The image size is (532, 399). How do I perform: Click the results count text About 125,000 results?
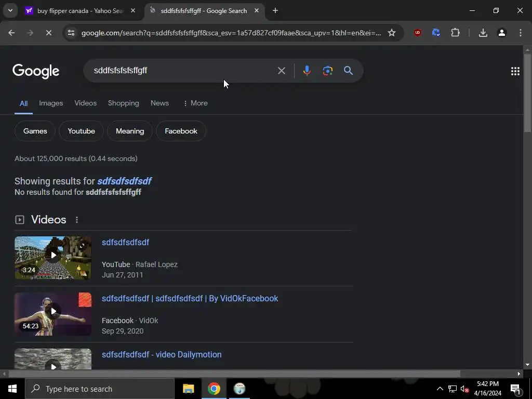[76, 159]
